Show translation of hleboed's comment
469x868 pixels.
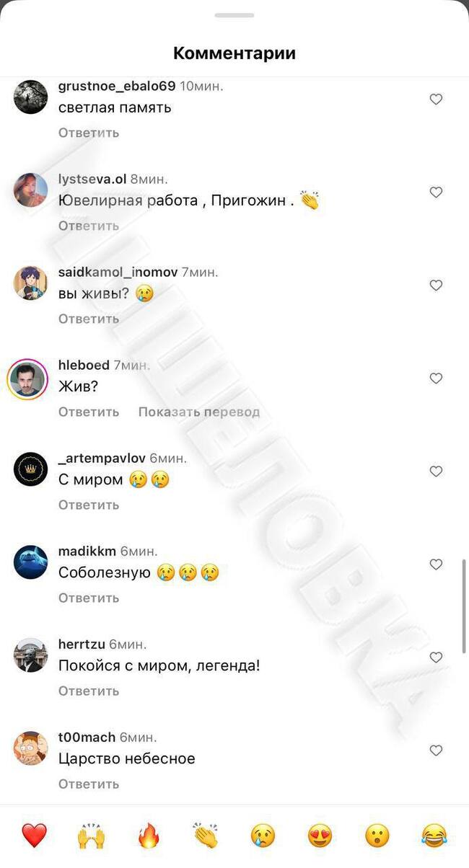(x=198, y=412)
